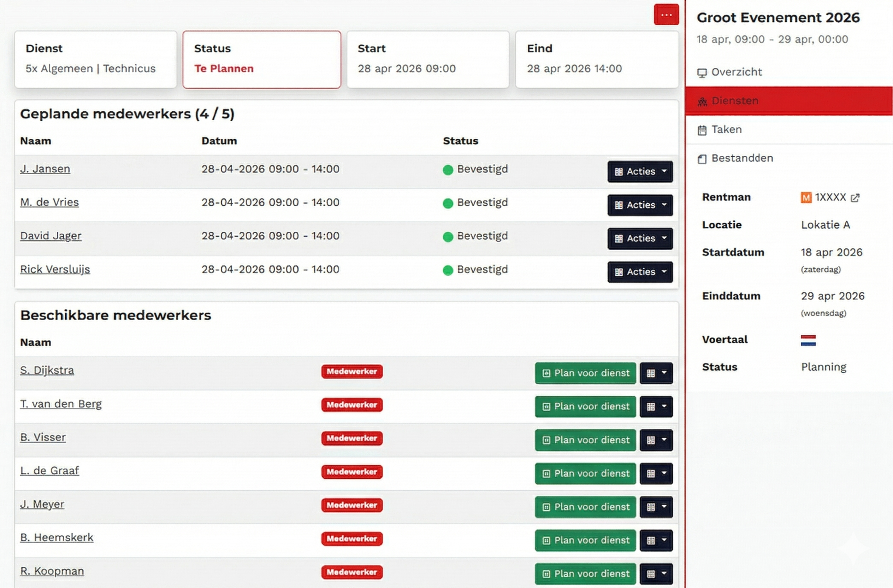Click the calendar icon on David Jager's Acties button
893x588 pixels.
point(620,239)
